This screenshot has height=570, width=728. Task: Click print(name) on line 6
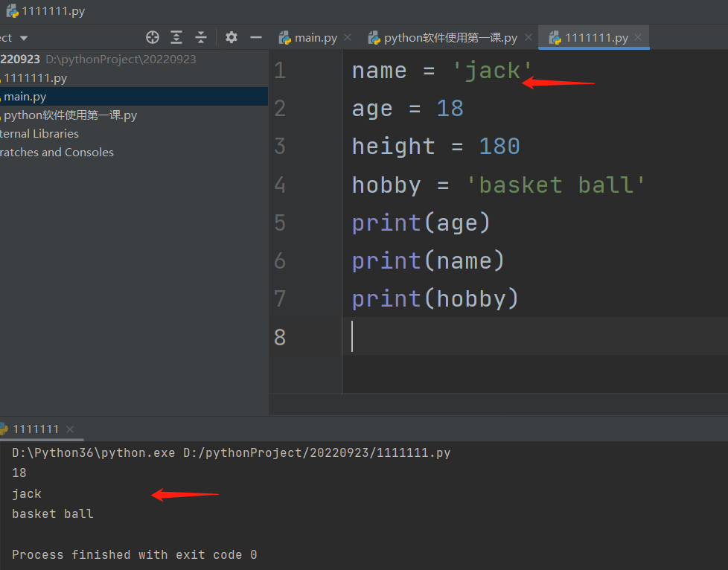click(428, 261)
